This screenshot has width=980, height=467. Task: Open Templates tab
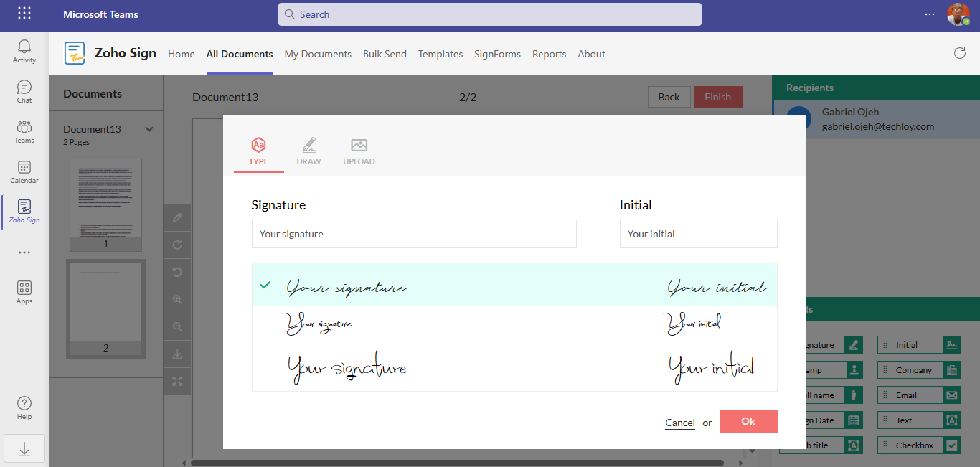coord(440,54)
